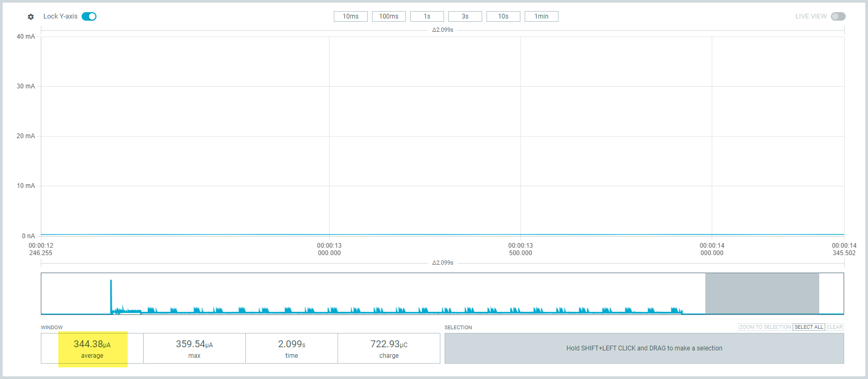
Task: Open chart settings via the gear icon
Action: tap(31, 17)
